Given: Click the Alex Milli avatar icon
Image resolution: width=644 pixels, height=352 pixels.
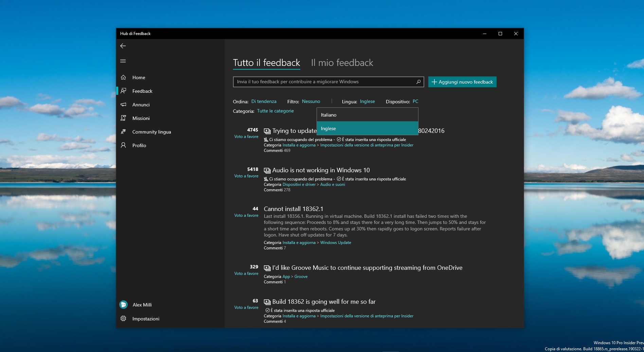Looking at the screenshot, I should 123,305.
